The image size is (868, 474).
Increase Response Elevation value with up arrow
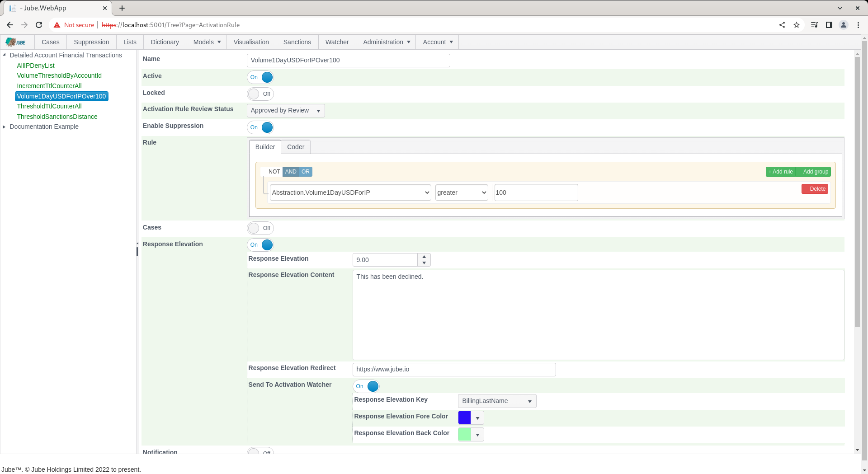click(424, 257)
